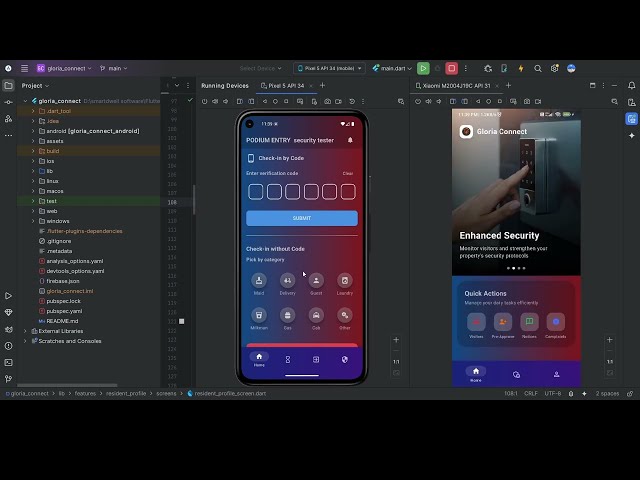Tap the profile tab in Xiaomi app navigation
The image size is (640, 480).
[556, 374]
